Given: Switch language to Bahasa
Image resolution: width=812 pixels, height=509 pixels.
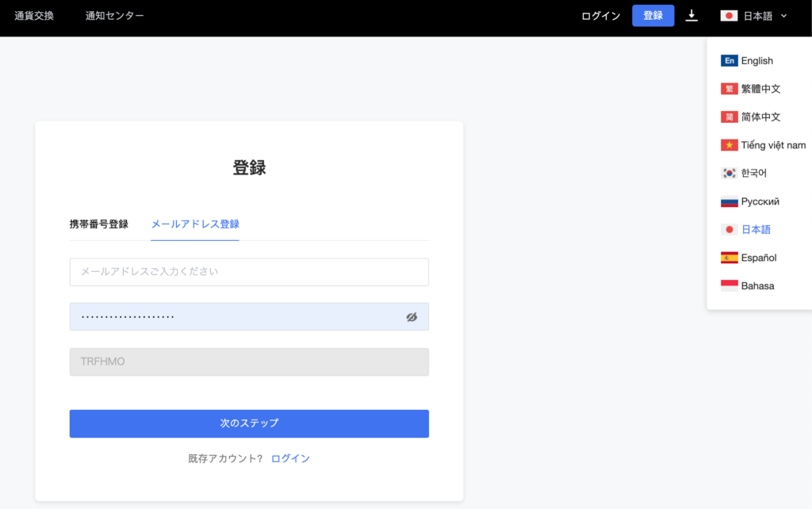Looking at the screenshot, I should click(x=759, y=286).
